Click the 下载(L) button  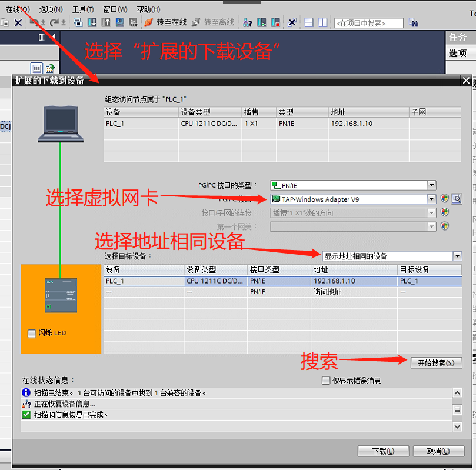[x=383, y=451]
